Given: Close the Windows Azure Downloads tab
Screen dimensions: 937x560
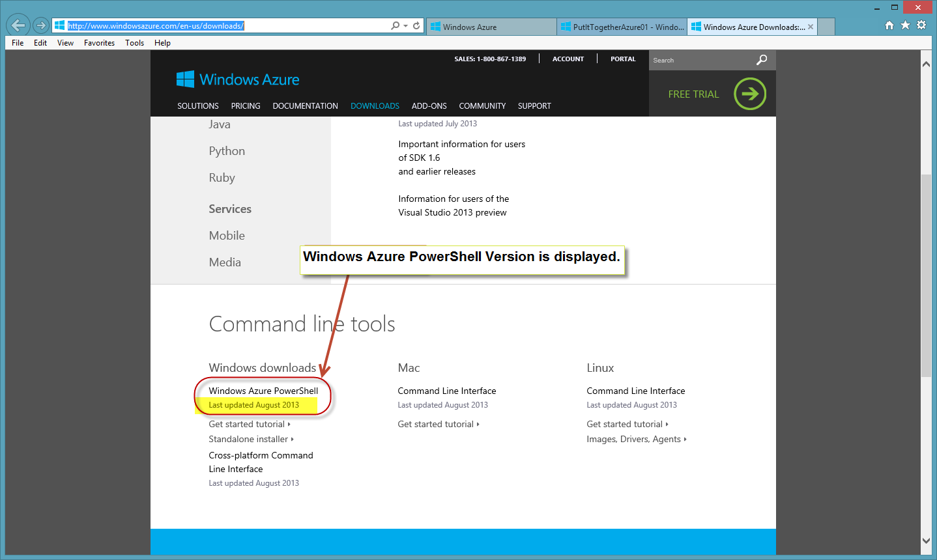Looking at the screenshot, I should tap(811, 27).
